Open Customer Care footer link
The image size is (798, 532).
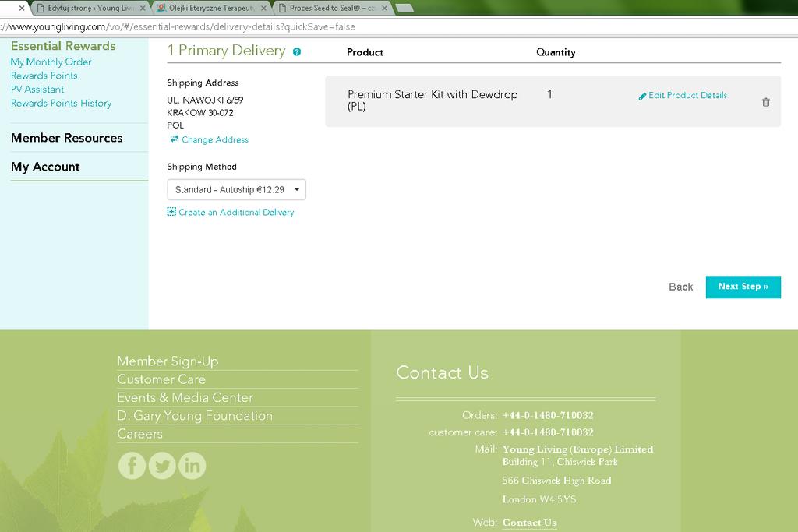[161, 379]
